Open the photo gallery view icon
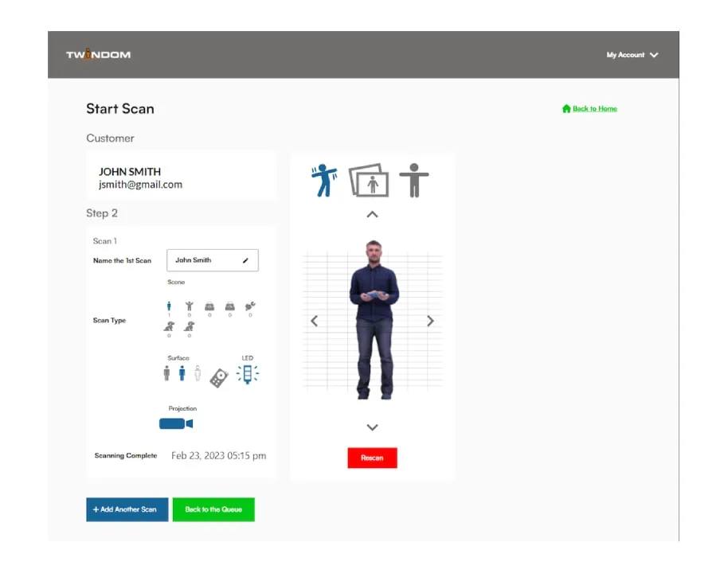 coord(369,181)
